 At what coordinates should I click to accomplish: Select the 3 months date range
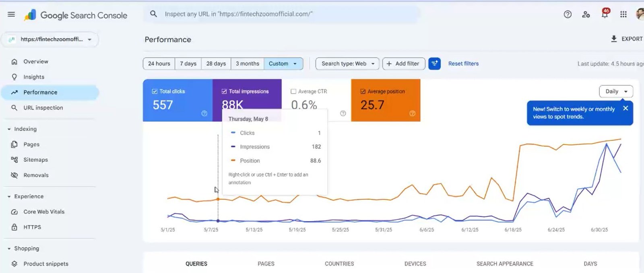coord(248,64)
